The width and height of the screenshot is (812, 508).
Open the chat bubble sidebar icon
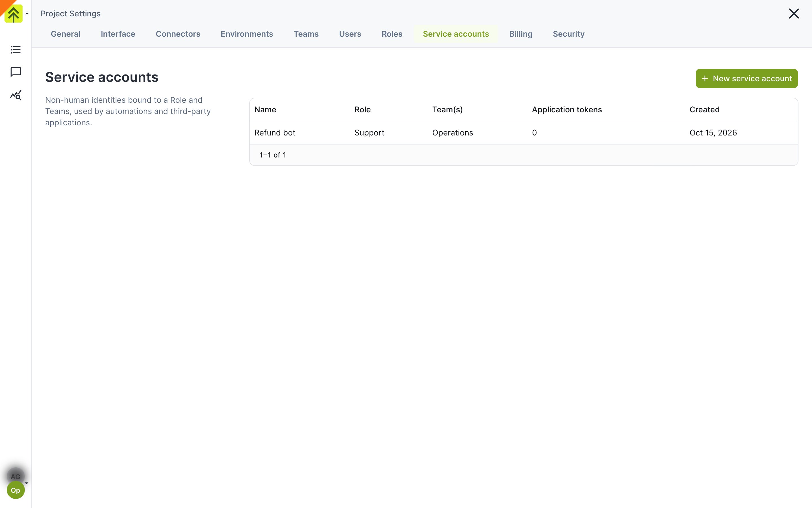pyautogui.click(x=16, y=72)
